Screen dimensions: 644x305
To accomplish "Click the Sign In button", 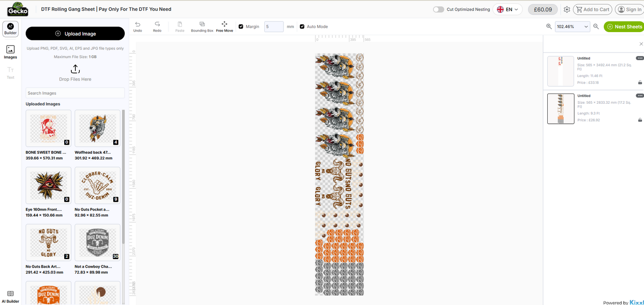I will click(x=629, y=9).
